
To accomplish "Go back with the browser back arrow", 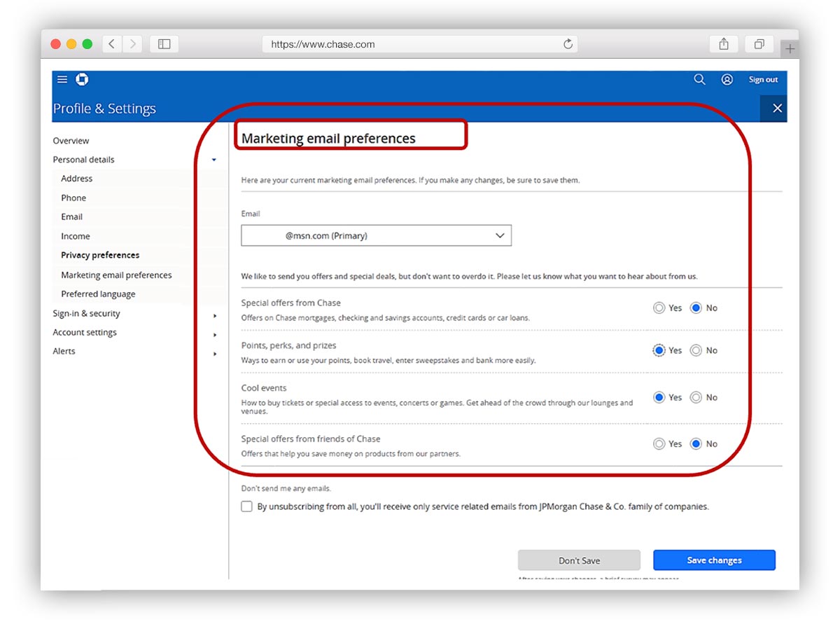I will click(112, 44).
